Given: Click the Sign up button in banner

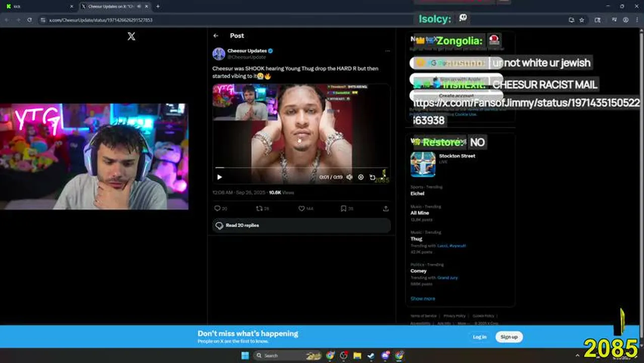Looking at the screenshot, I should 509,337.
